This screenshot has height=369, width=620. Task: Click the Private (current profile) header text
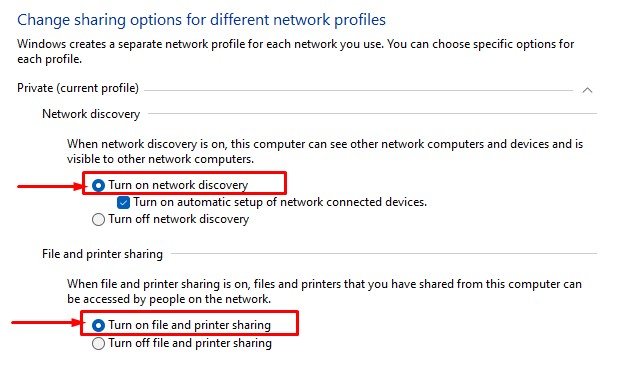78,88
